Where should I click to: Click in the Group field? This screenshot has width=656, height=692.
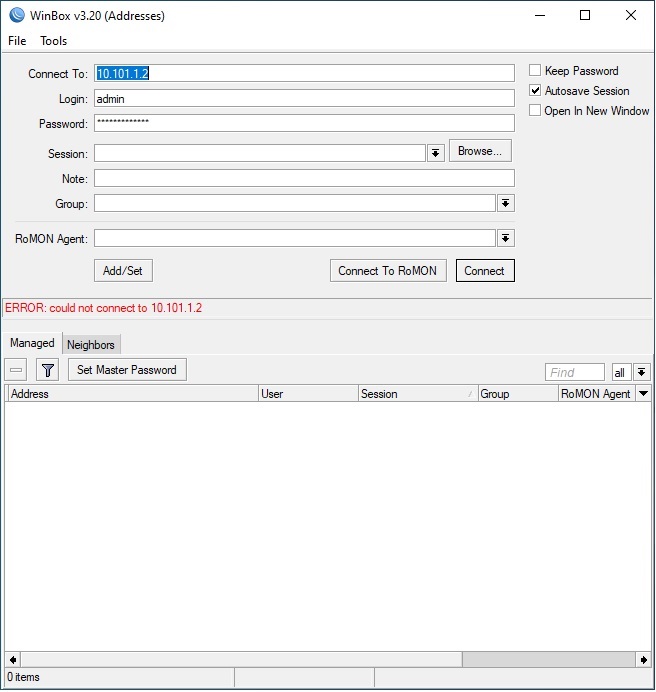[295, 203]
